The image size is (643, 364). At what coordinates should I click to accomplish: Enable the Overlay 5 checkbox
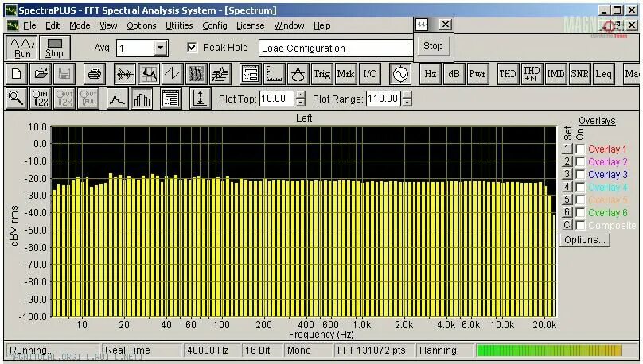pyautogui.click(x=580, y=199)
